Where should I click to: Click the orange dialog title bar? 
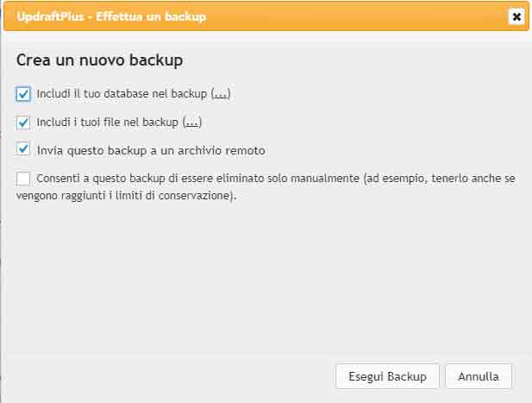point(345,16)
